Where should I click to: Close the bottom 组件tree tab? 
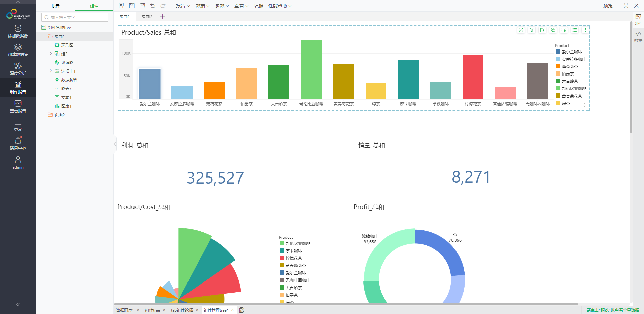click(x=164, y=310)
